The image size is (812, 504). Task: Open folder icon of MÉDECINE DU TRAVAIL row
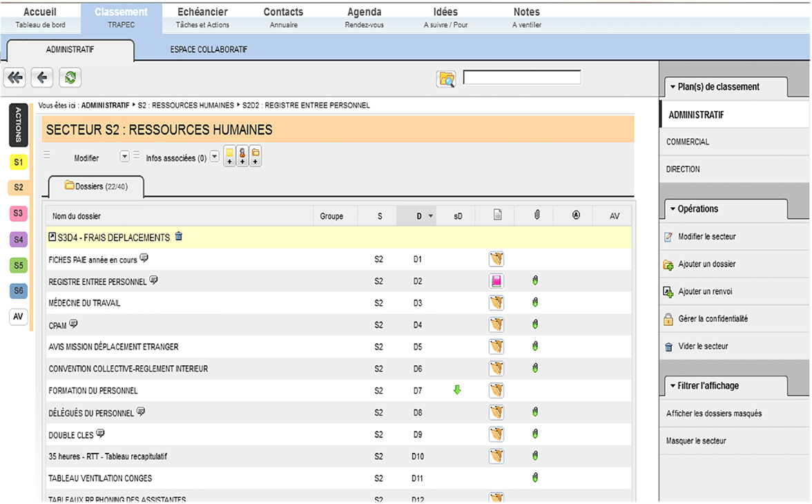(496, 302)
